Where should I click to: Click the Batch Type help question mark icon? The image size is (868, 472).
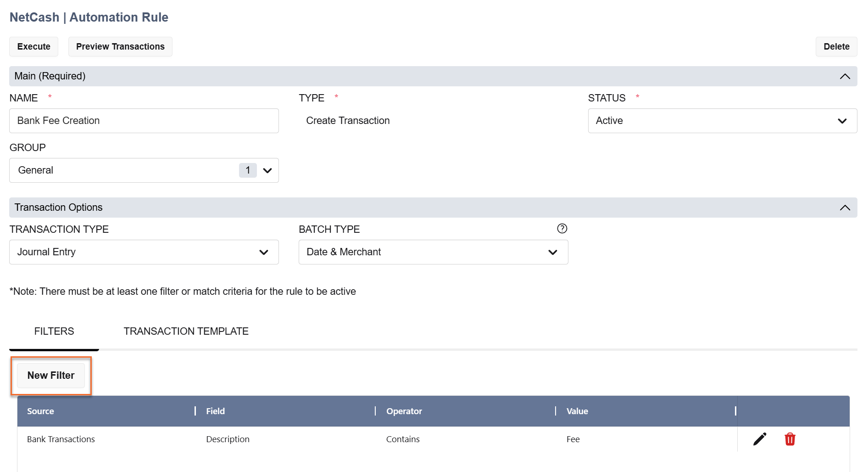(562, 229)
